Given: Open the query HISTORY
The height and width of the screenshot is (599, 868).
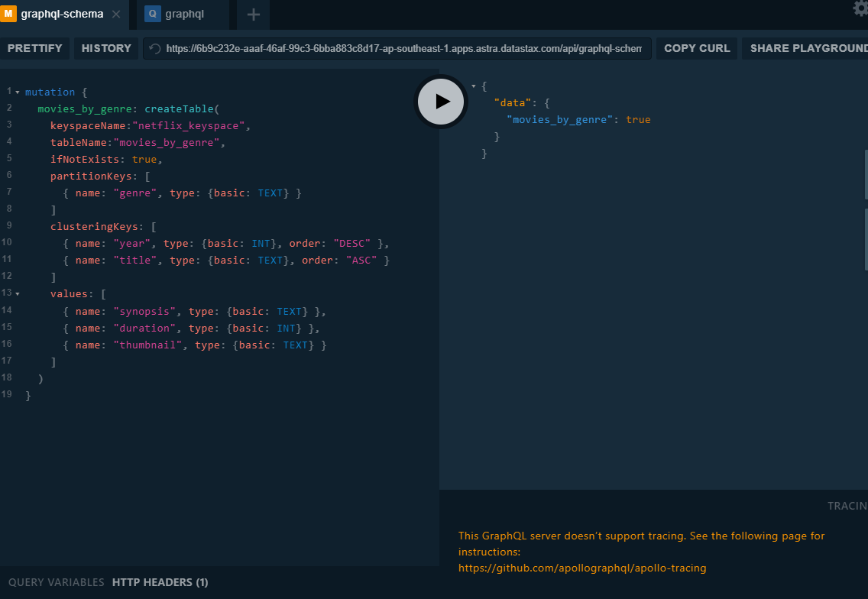Looking at the screenshot, I should tap(105, 48).
